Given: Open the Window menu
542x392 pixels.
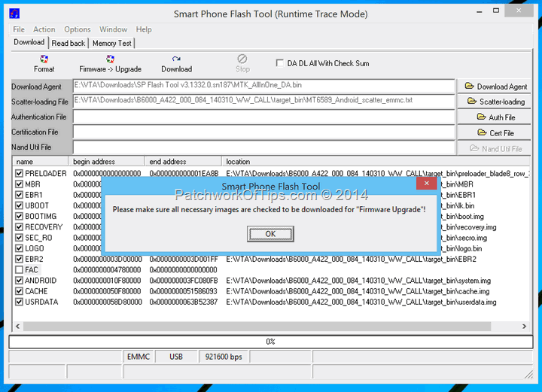Looking at the screenshot, I should click(114, 29).
